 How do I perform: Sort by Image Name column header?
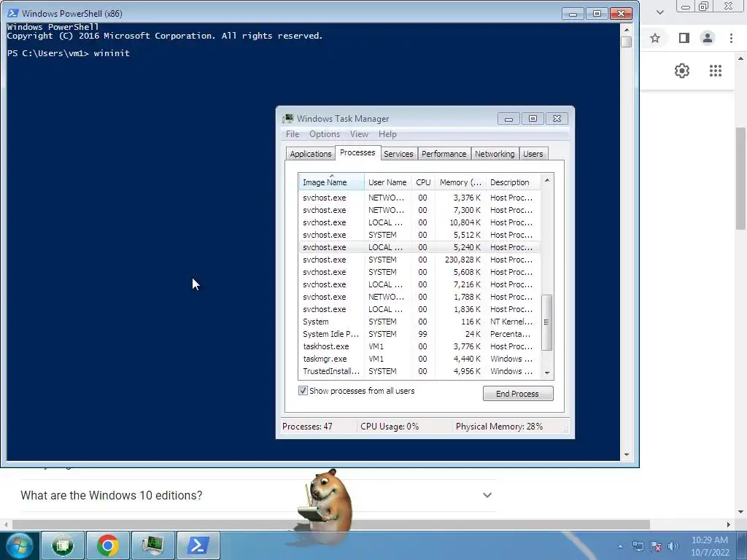pyautogui.click(x=332, y=182)
